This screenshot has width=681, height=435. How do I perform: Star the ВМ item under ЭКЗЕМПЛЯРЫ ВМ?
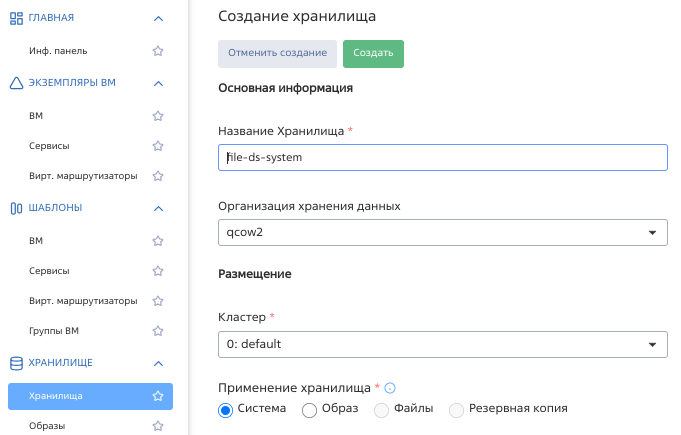(158, 116)
